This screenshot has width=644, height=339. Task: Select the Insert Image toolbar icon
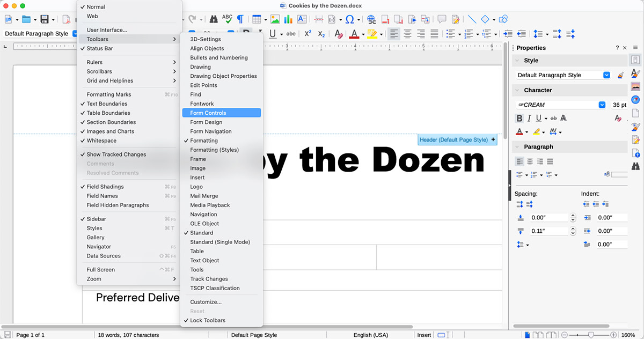tap(275, 19)
